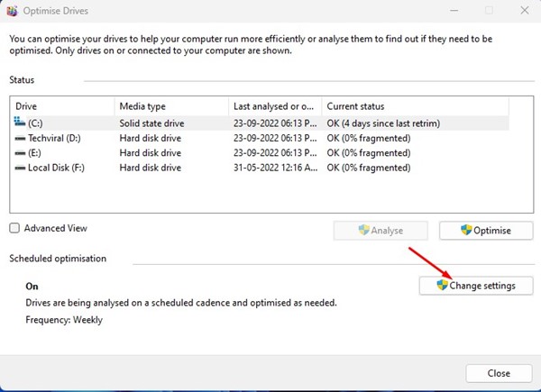This screenshot has width=541, height=392.
Task: Open Change settings for scheduled optimisation
Action: 476,286
